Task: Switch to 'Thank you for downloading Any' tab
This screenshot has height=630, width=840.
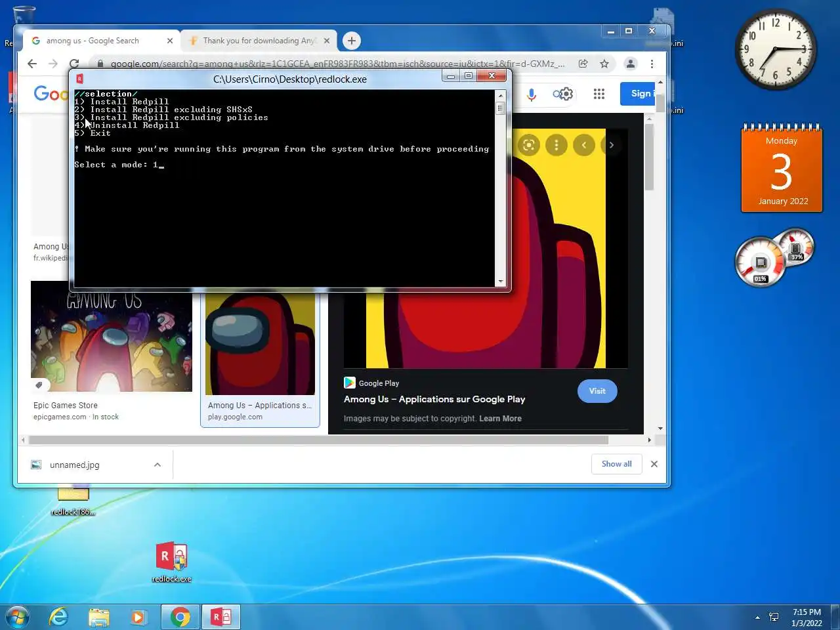Action: tap(259, 41)
